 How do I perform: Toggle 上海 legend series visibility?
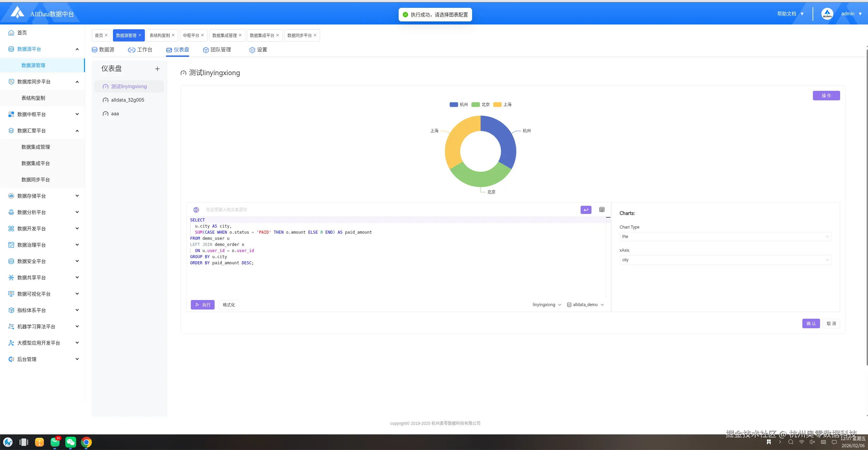(502, 104)
